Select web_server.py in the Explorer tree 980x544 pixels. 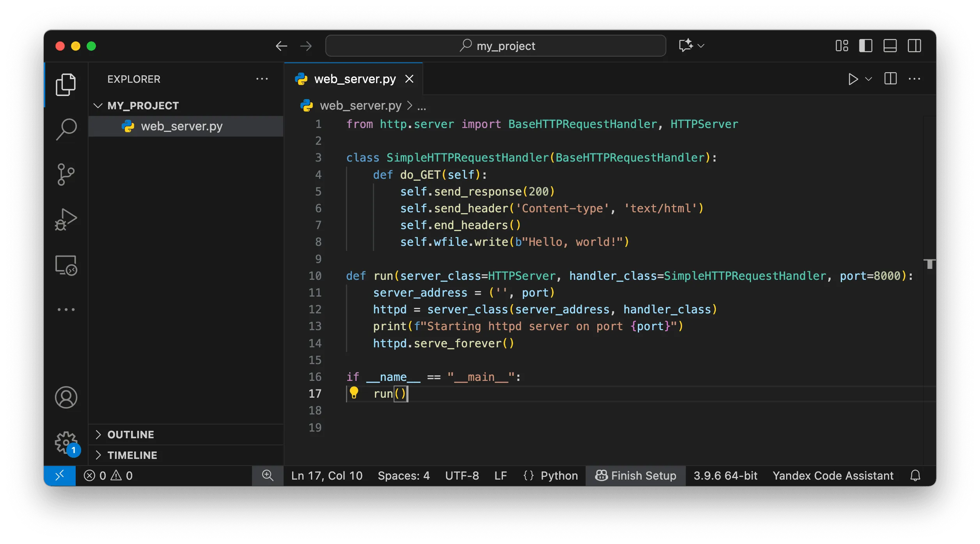181,126
